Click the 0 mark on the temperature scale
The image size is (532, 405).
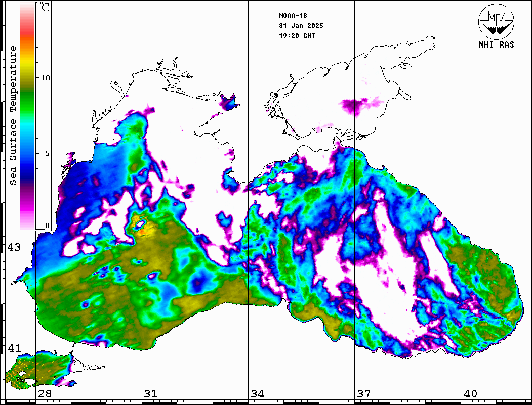point(47,226)
